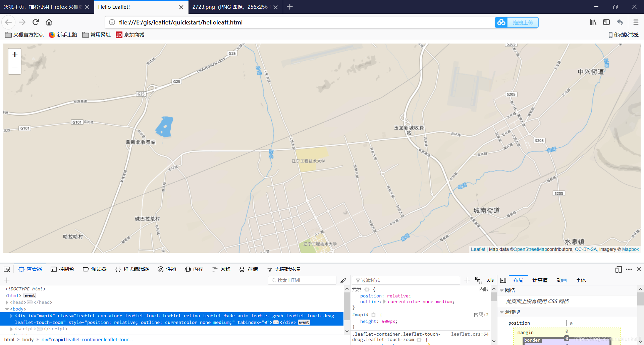Switch to the 控制台 console tab
This screenshot has height=345, width=644.
(x=62, y=269)
